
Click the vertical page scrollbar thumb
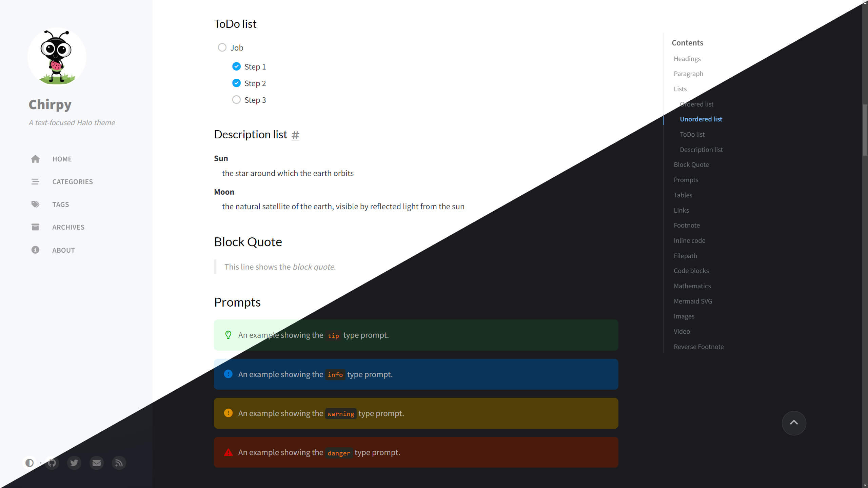click(865, 130)
